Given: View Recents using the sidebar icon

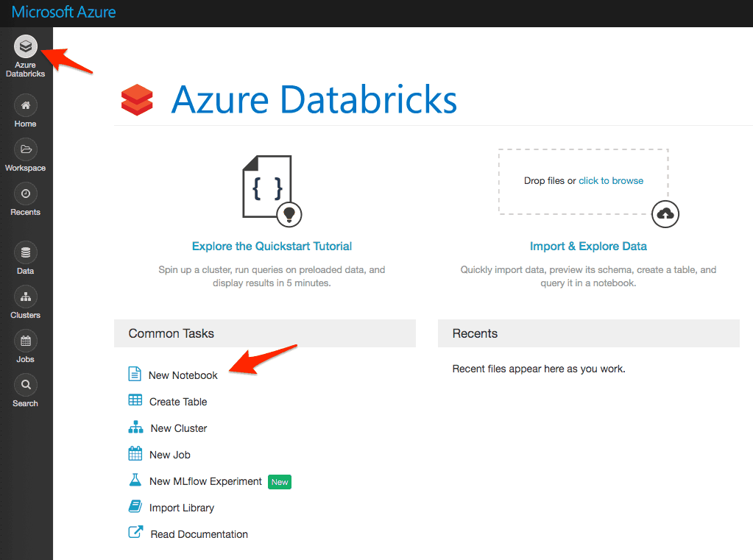Looking at the screenshot, I should pyautogui.click(x=25, y=195).
